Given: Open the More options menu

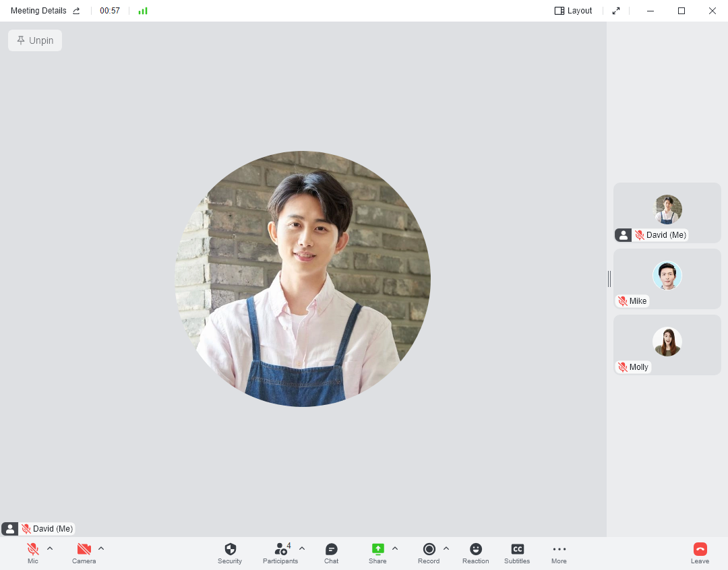Looking at the screenshot, I should [x=559, y=553].
